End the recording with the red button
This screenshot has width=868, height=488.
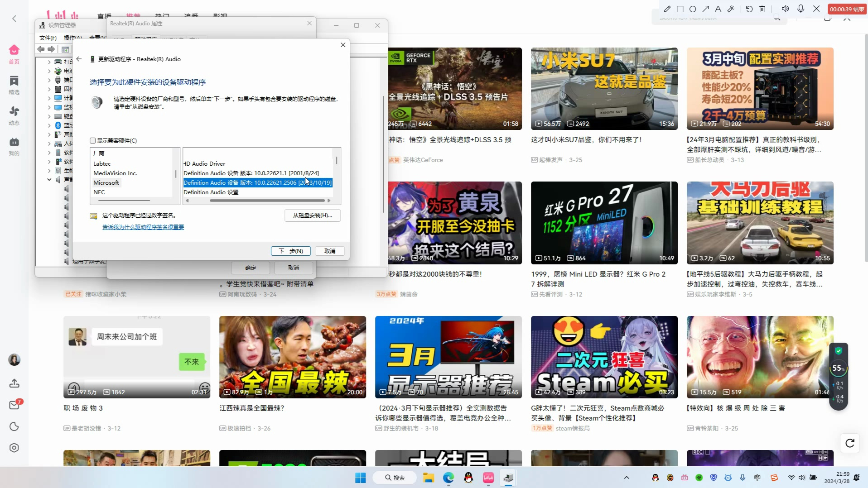pyautogui.click(x=847, y=9)
